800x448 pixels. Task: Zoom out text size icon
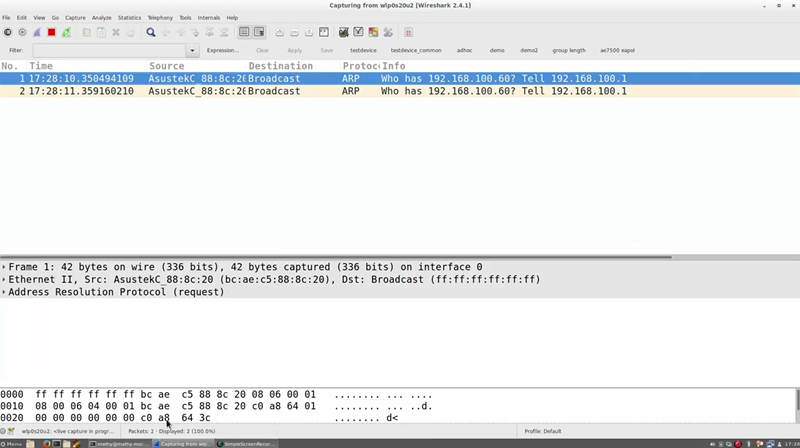point(294,32)
